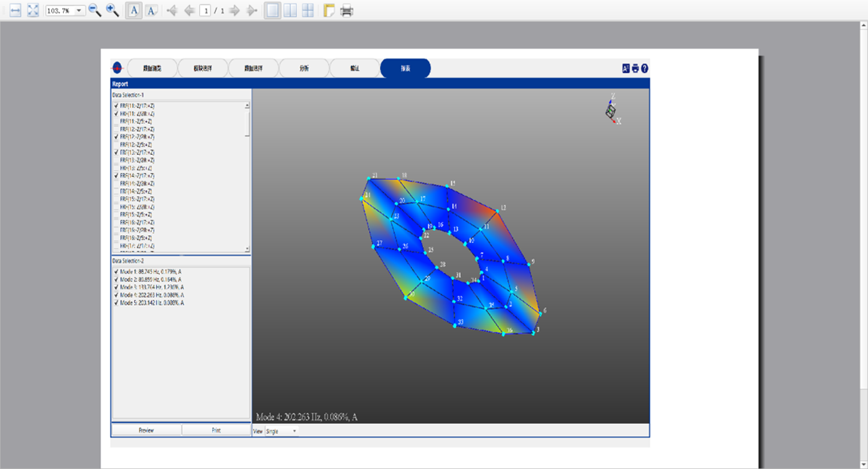Click the yellow note page icon

[329, 10]
